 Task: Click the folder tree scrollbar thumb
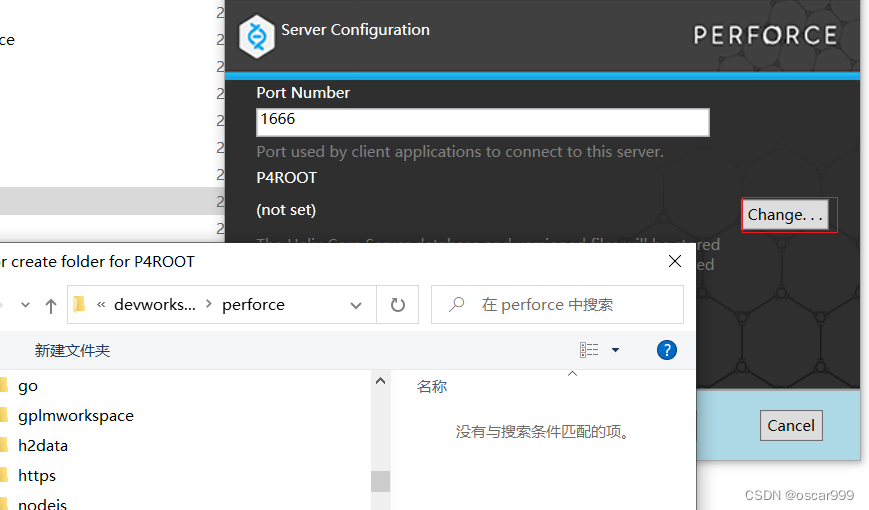[380, 481]
